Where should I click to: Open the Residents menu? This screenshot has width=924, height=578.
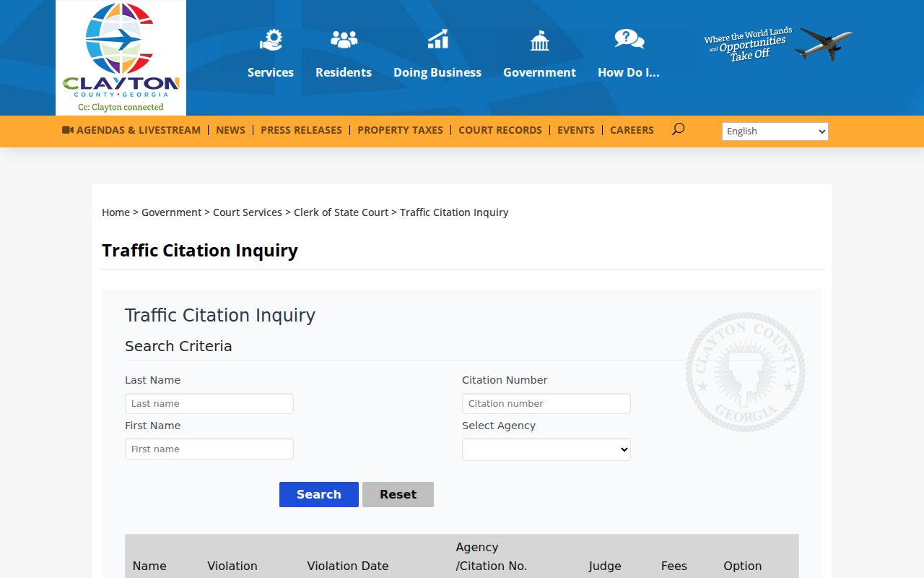pos(344,72)
